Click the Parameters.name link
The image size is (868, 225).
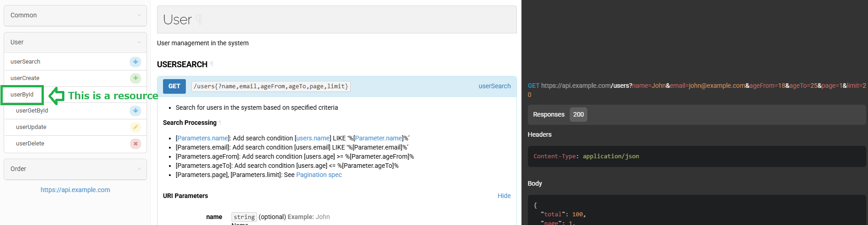[x=203, y=138]
